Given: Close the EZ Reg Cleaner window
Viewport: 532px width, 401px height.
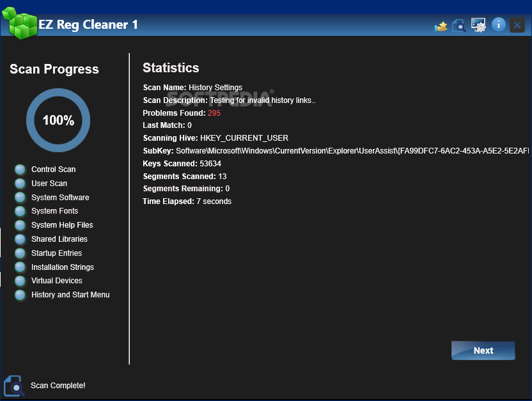Looking at the screenshot, I should click(x=517, y=25).
